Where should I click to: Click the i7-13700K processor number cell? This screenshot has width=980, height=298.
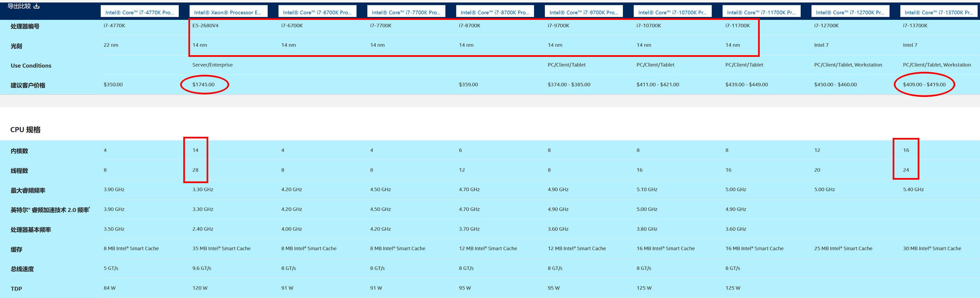915,26
